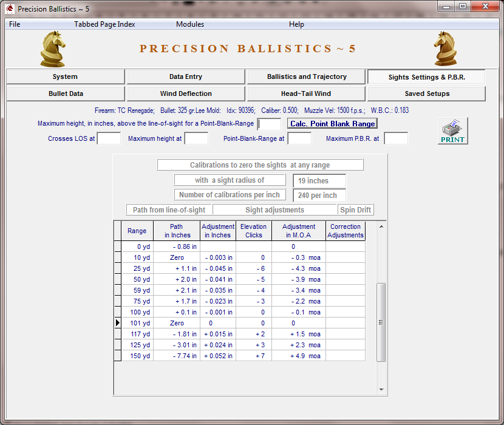Click the title bar application icon

pos(10,8)
